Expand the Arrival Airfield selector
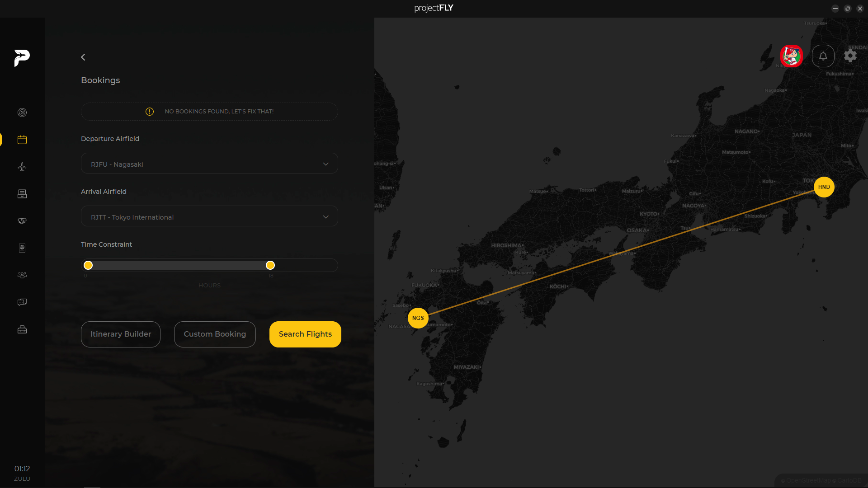Screen dimensions: 868x488 click(x=209, y=216)
